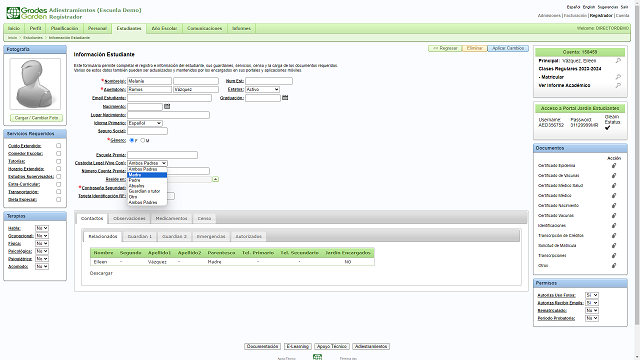
Task: Check the Cuido Extendido service
Action: tap(58, 146)
